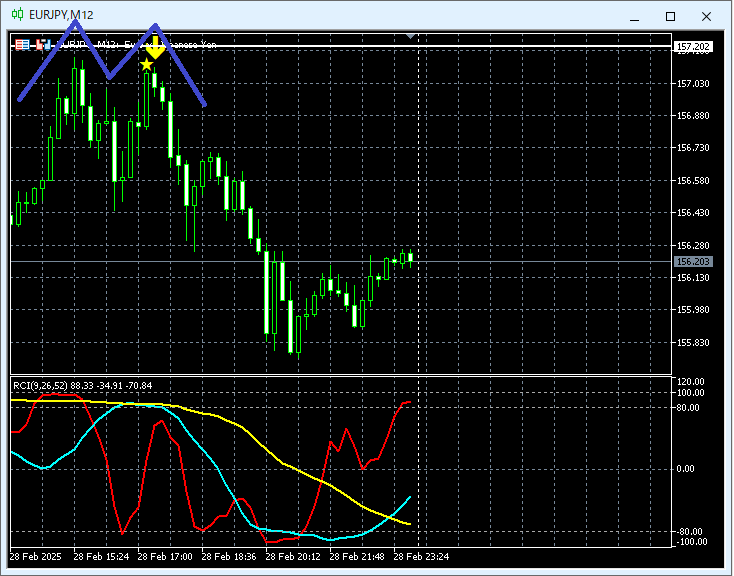This screenshot has width=734, height=576.
Task: Click the 28 Feb 18:36 time label
Action: tap(229, 557)
